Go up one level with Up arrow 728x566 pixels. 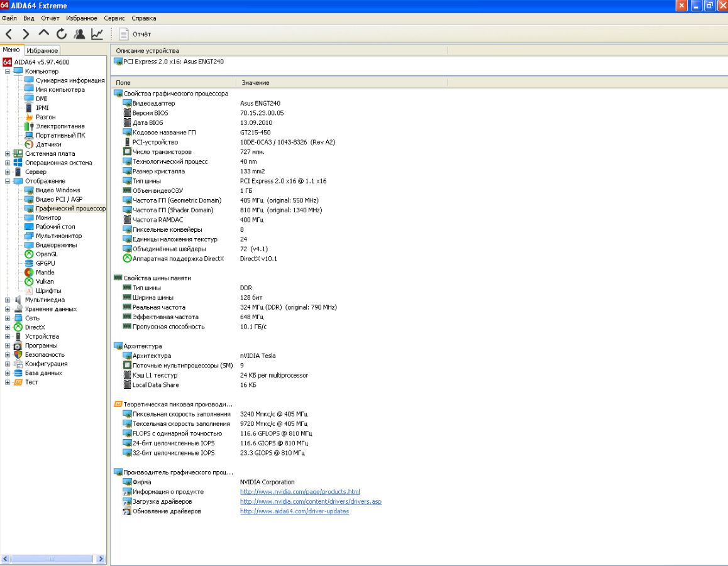coord(43,33)
